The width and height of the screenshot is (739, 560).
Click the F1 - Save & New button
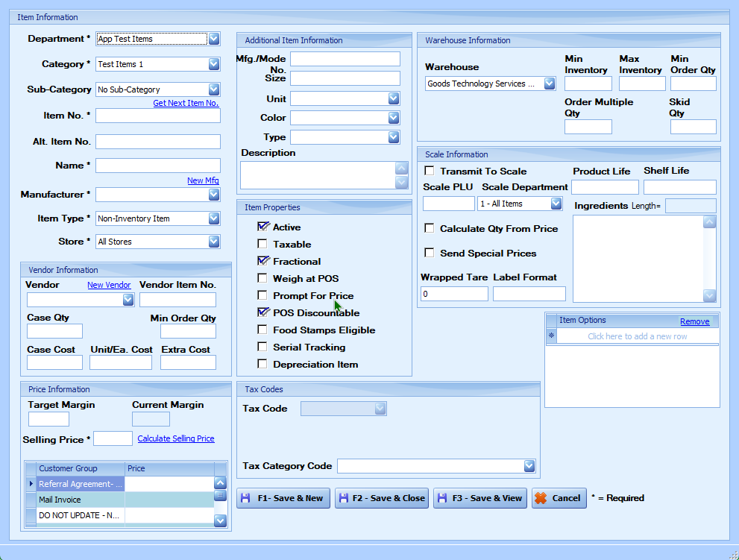click(x=283, y=498)
